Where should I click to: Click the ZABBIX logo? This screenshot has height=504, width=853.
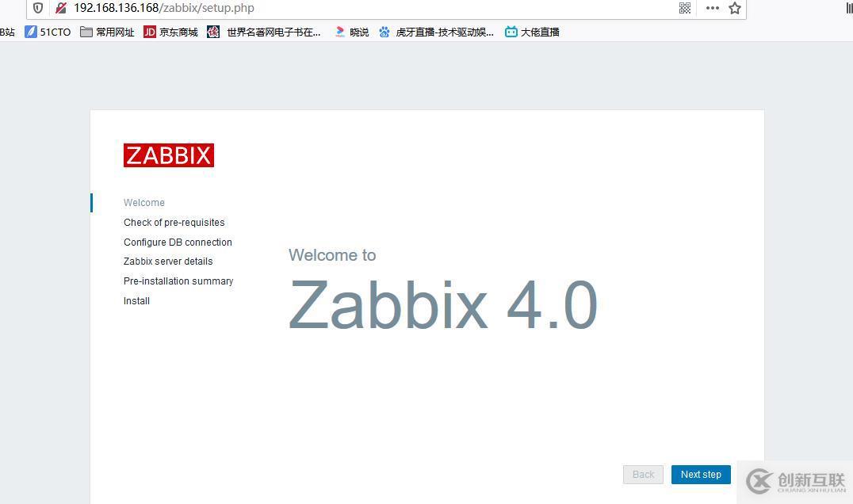tap(168, 155)
